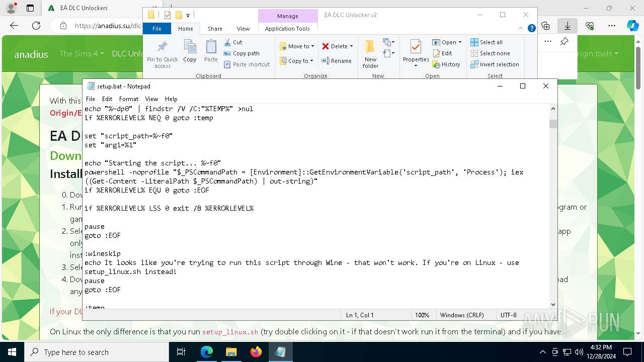Open the File tab in Explorer
The height and width of the screenshot is (362, 644).
click(x=157, y=29)
